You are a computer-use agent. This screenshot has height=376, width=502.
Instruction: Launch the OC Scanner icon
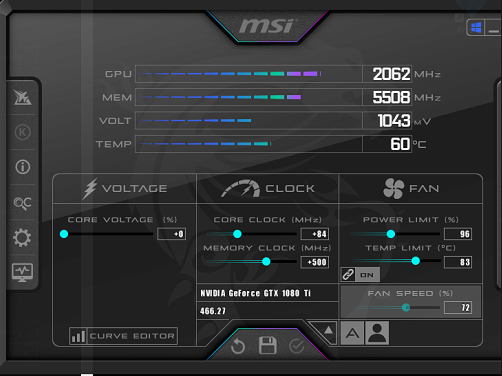22,203
